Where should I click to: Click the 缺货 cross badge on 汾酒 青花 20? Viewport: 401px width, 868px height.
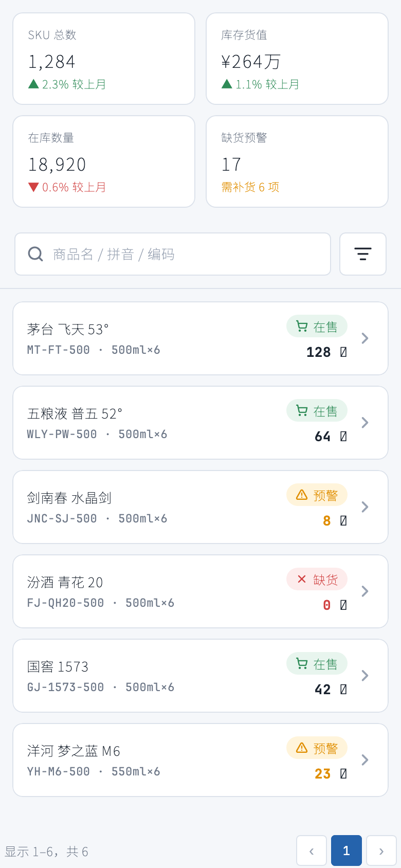click(317, 580)
